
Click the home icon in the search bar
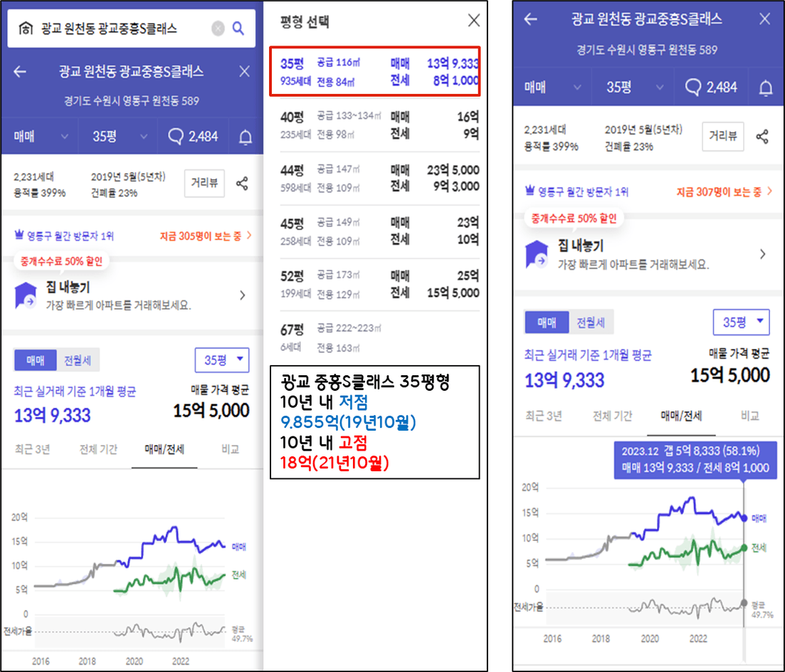click(x=26, y=28)
